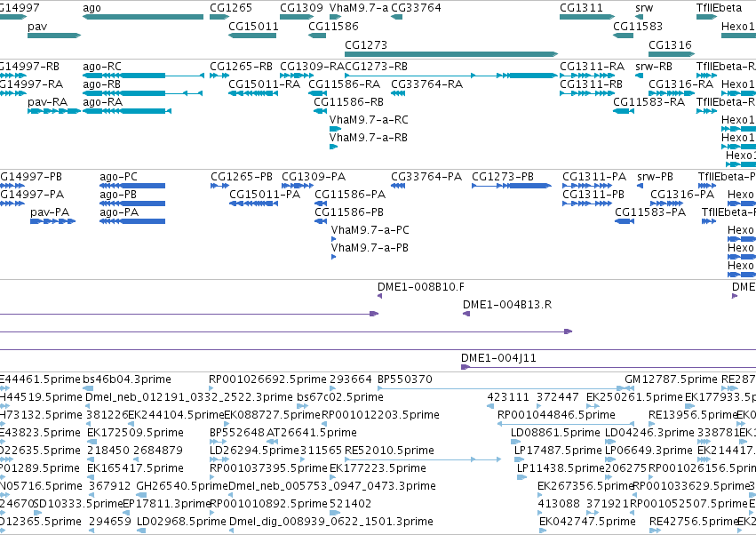
Task: Select BAC end DME1-008B10.F
Action: point(421,288)
